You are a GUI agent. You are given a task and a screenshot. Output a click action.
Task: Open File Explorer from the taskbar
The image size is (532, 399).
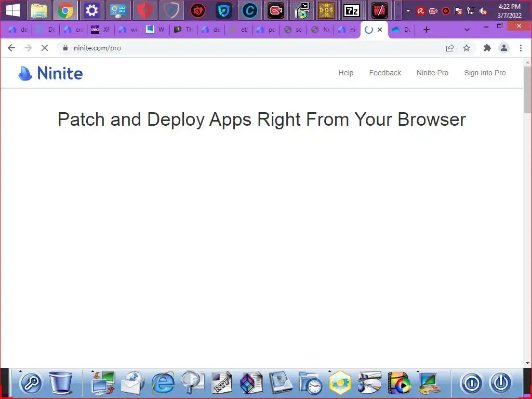click(39, 10)
